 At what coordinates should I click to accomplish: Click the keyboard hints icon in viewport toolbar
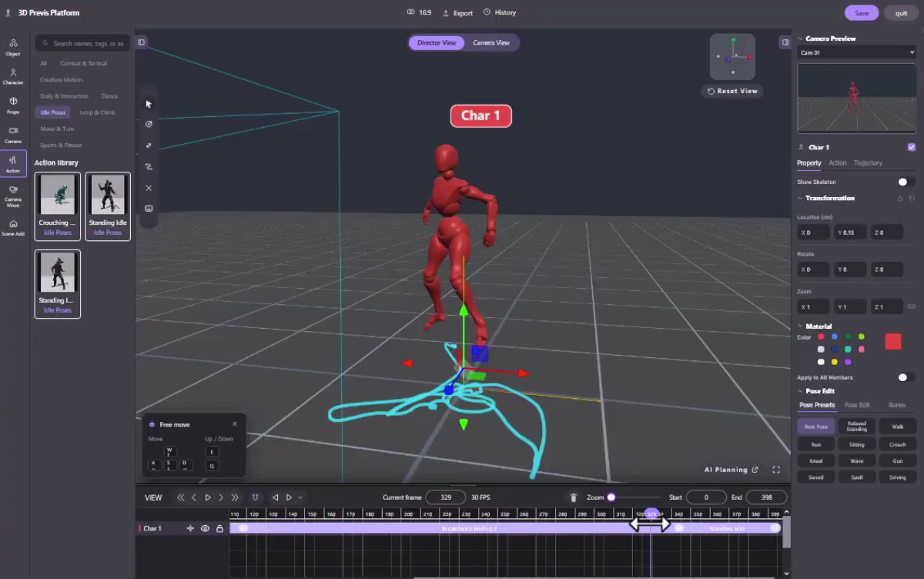pos(149,209)
